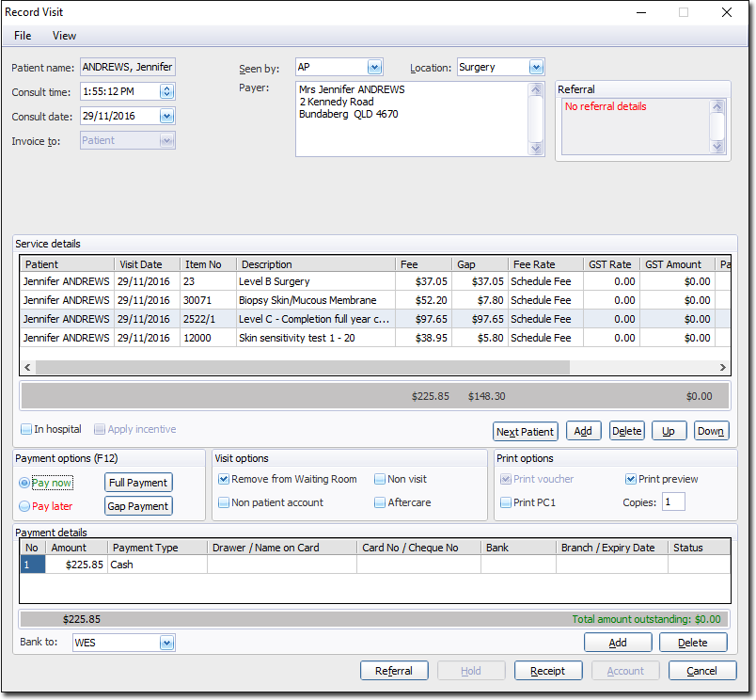Tick the In hospital checkbox

pyautogui.click(x=26, y=429)
